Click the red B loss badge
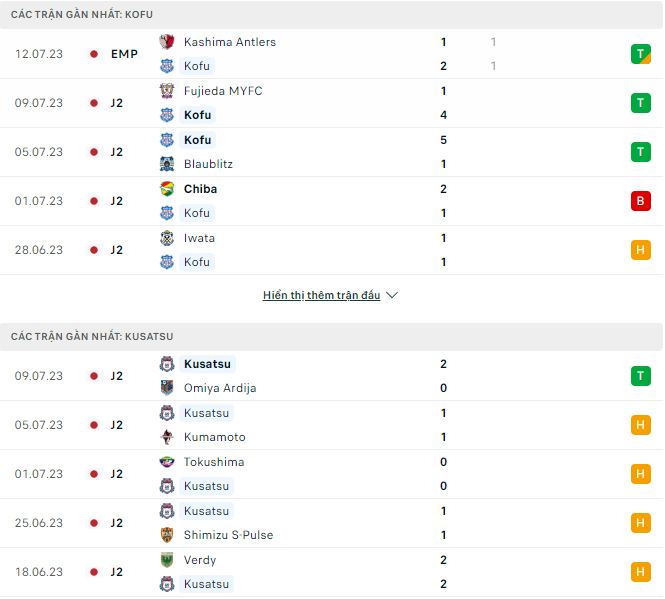 pyautogui.click(x=640, y=201)
